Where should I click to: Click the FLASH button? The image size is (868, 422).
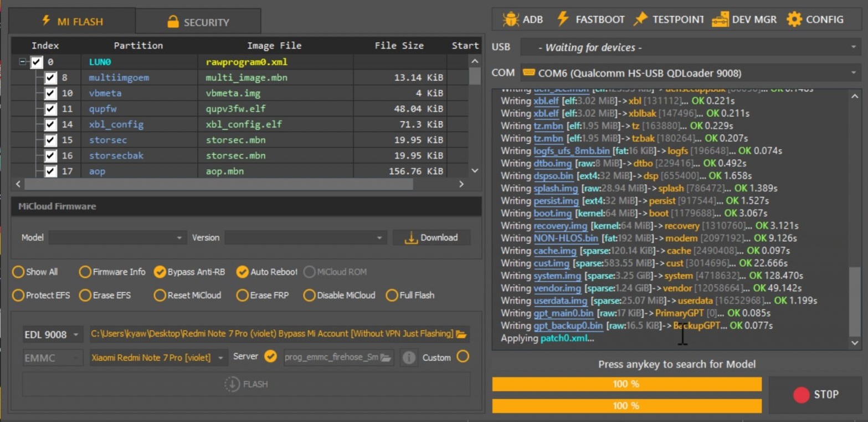tap(246, 384)
